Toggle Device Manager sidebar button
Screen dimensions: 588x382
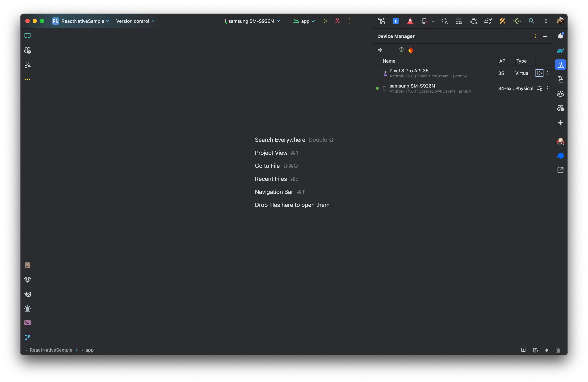(560, 65)
